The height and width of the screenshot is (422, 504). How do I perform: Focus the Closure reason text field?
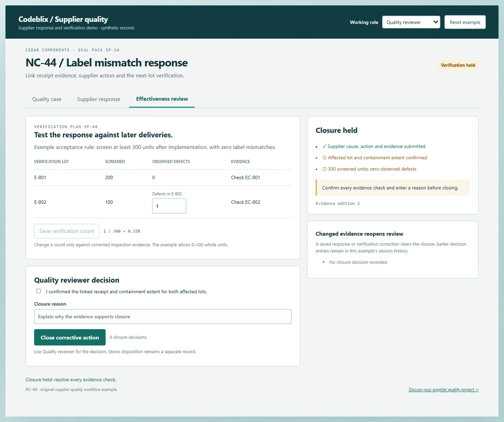pos(163,317)
